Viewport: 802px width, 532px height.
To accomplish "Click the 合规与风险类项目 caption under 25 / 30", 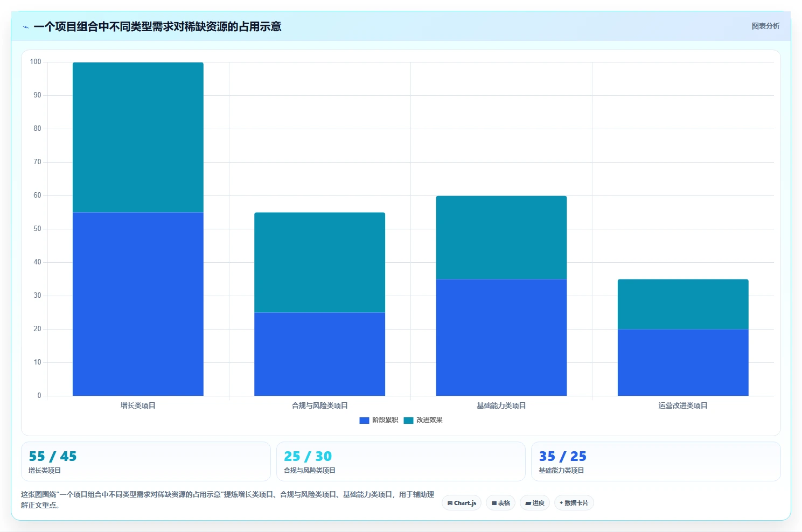I will click(x=310, y=471).
